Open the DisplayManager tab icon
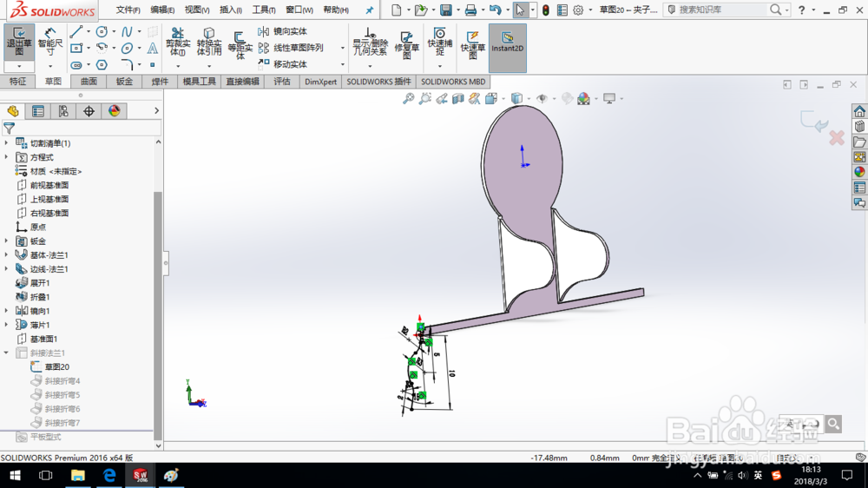Image resolution: width=868 pixels, height=488 pixels. 114,111
